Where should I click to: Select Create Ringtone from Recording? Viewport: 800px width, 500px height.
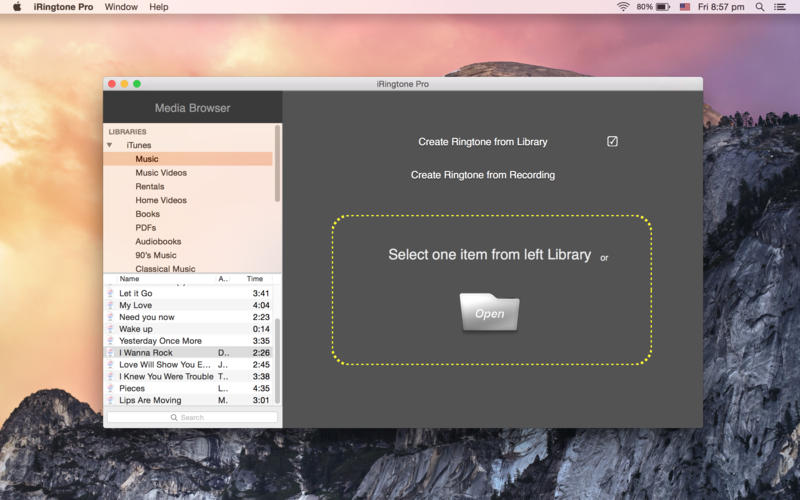pyautogui.click(x=483, y=175)
